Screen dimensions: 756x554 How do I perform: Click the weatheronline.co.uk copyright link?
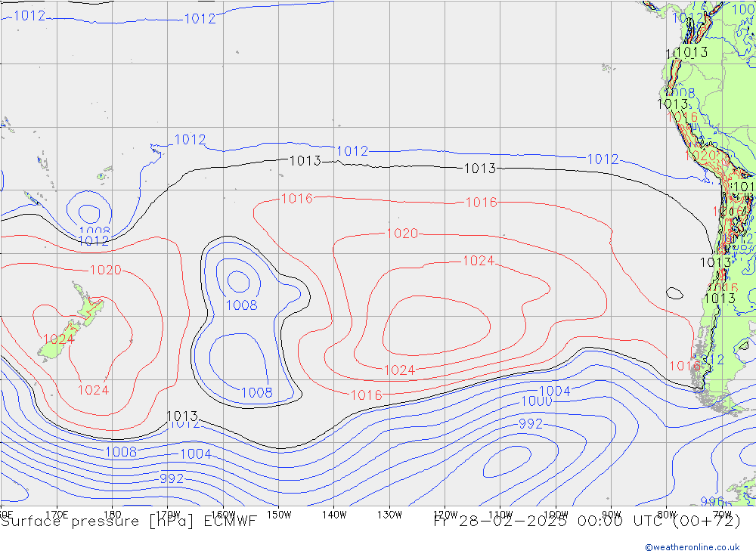692,547
